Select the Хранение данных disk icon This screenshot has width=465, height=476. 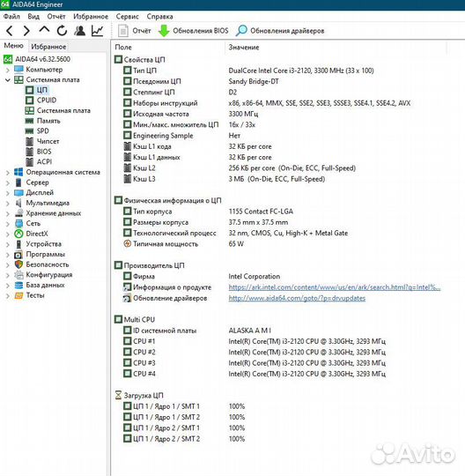point(18,213)
